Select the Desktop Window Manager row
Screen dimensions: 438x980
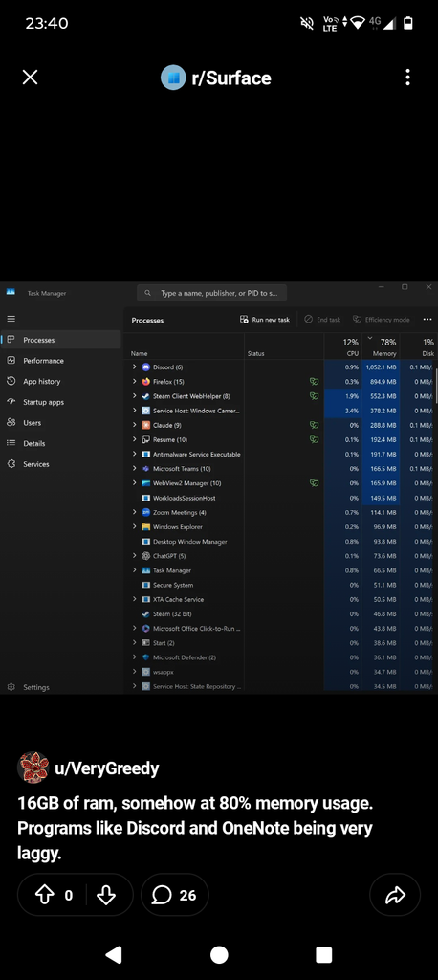(280, 542)
